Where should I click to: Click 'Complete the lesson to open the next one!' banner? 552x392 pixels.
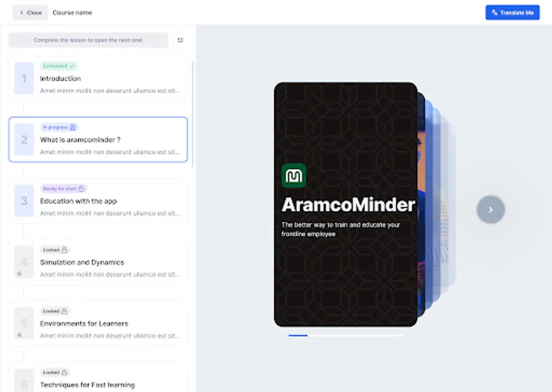(x=88, y=40)
